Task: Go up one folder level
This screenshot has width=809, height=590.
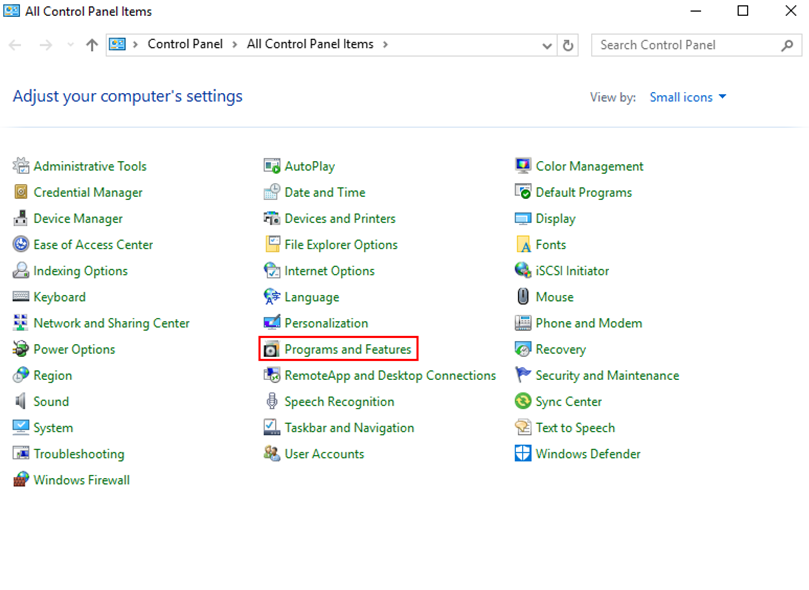Action: pos(92,45)
